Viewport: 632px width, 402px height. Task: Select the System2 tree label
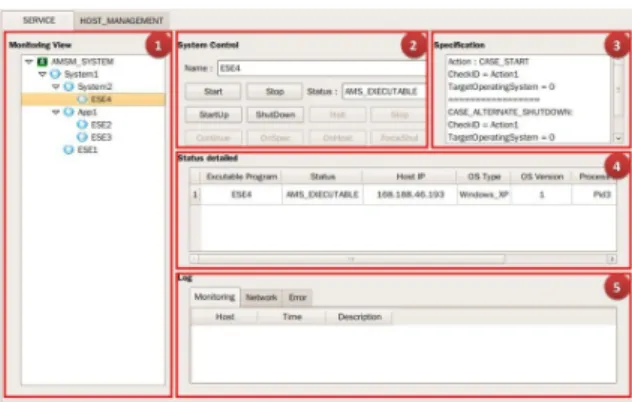point(95,87)
